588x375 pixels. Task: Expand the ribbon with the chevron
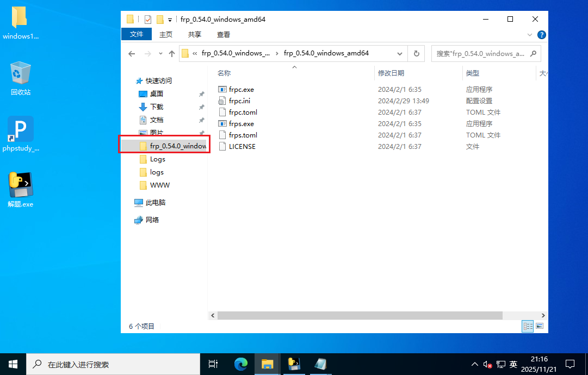point(529,35)
